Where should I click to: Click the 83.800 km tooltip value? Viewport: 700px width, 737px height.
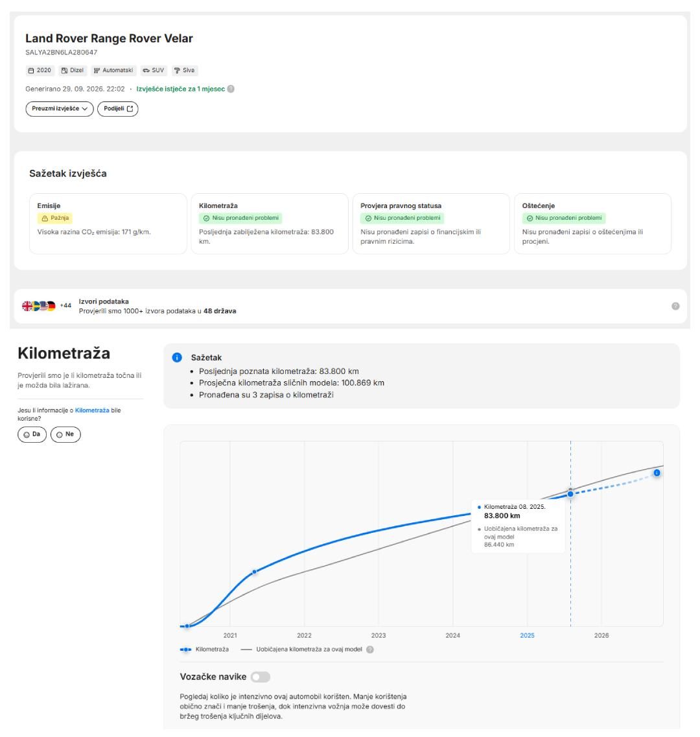pyautogui.click(x=502, y=515)
